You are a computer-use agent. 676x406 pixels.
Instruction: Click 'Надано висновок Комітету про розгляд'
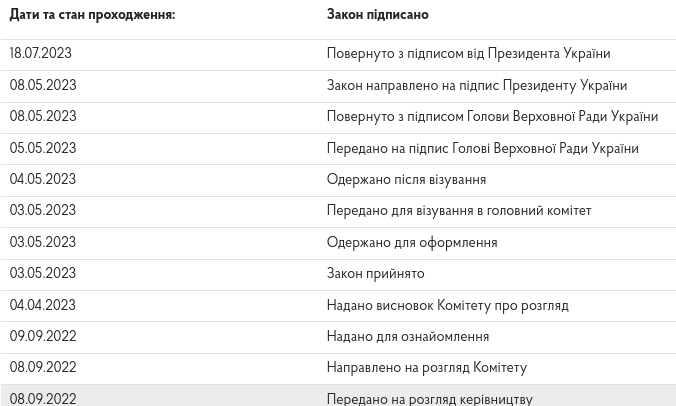[447, 306]
